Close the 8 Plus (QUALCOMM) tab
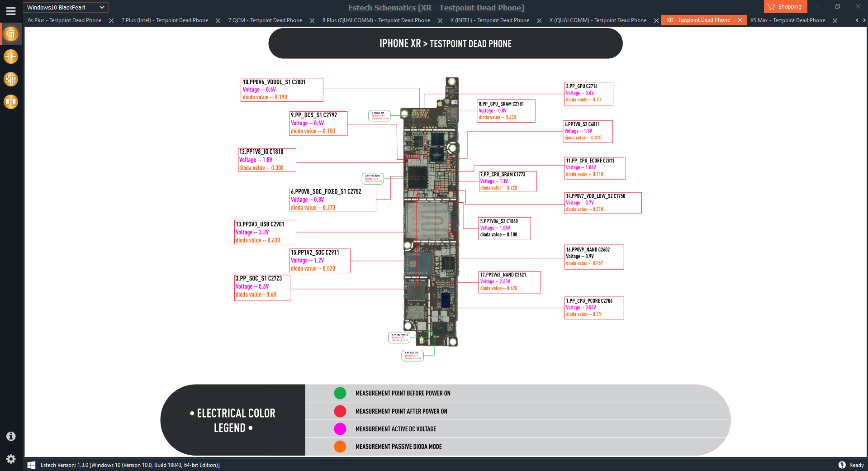The height and width of the screenshot is (471, 868). point(440,20)
